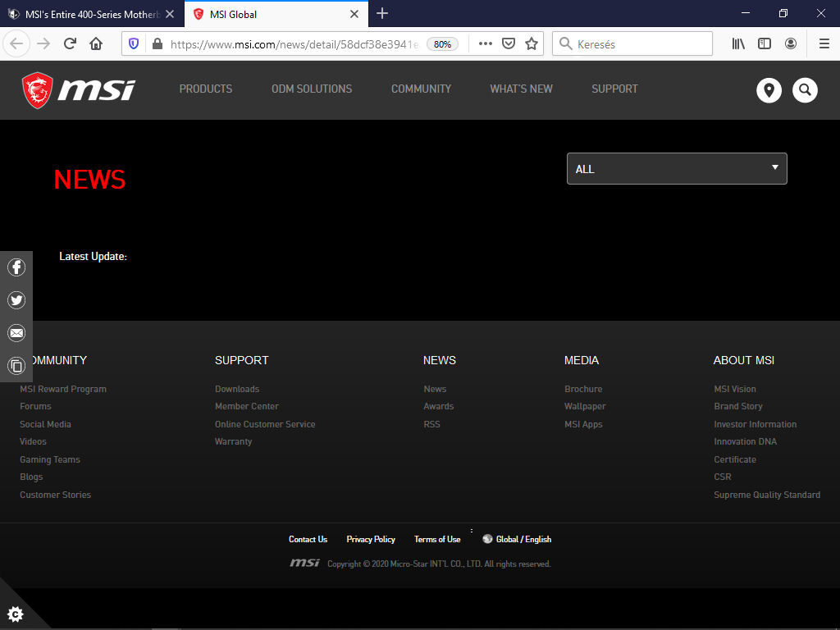This screenshot has width=840, height=630.
Task: Open the WHAT'S NEW menu
Action: [521, 89]
